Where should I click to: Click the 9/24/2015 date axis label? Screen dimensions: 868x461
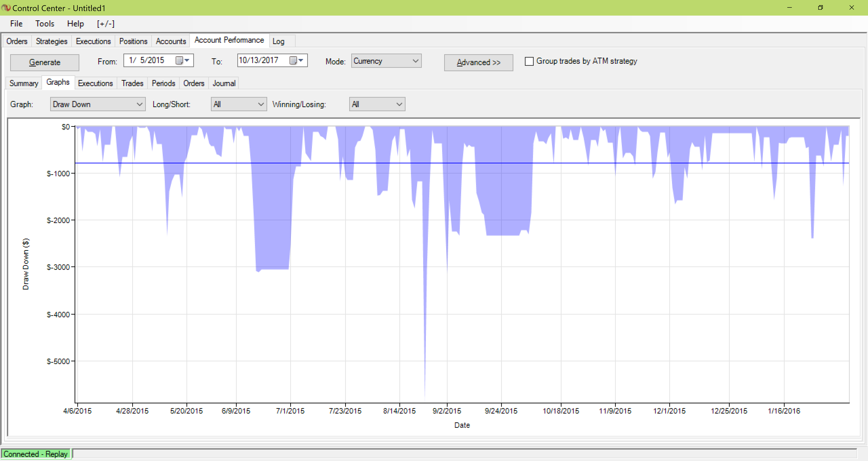pos(501,411)
